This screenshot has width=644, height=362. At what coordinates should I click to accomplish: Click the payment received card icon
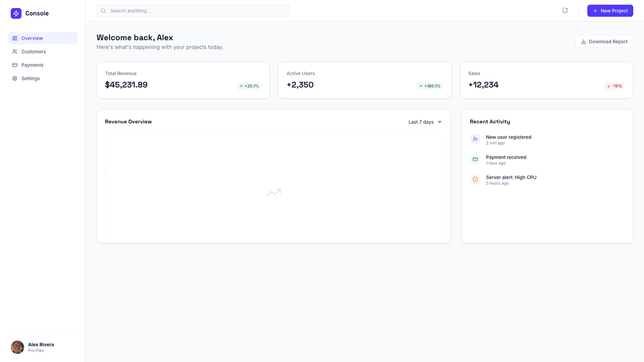point(475,159)
